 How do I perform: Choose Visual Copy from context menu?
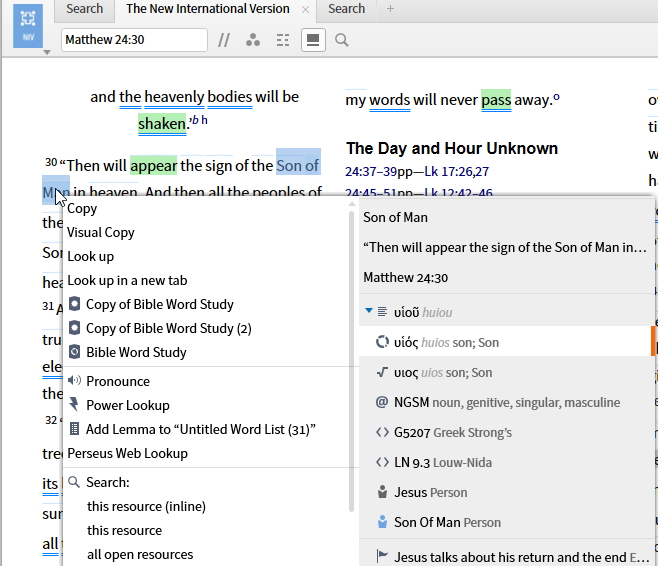pos(101,232)
